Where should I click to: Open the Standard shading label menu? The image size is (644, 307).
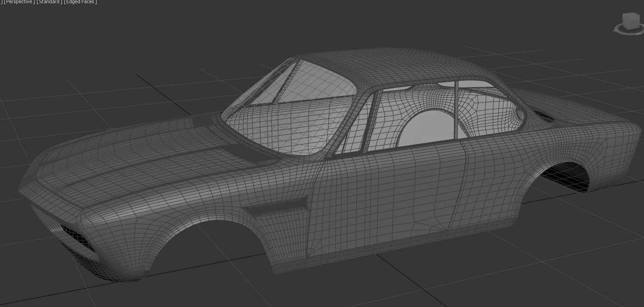click(49, 2)
